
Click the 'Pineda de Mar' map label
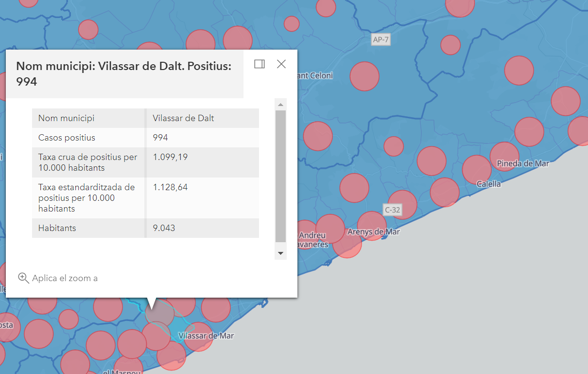pyautogui.click(x=523, y=163)
